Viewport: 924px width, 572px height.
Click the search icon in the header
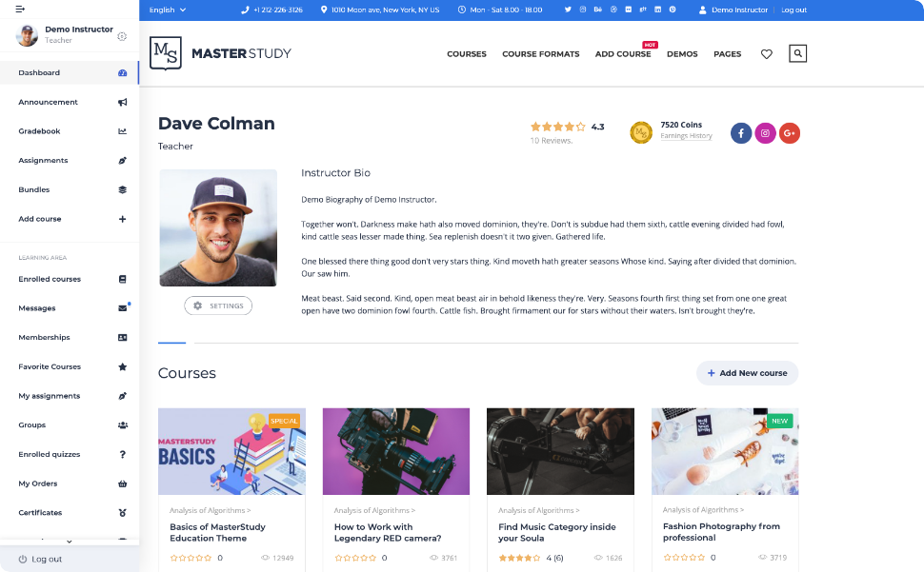pos(797,54)
